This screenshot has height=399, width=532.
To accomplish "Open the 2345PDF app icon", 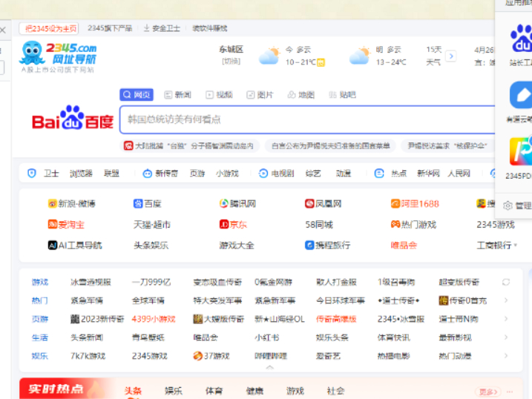I will (x=521, y=151).
